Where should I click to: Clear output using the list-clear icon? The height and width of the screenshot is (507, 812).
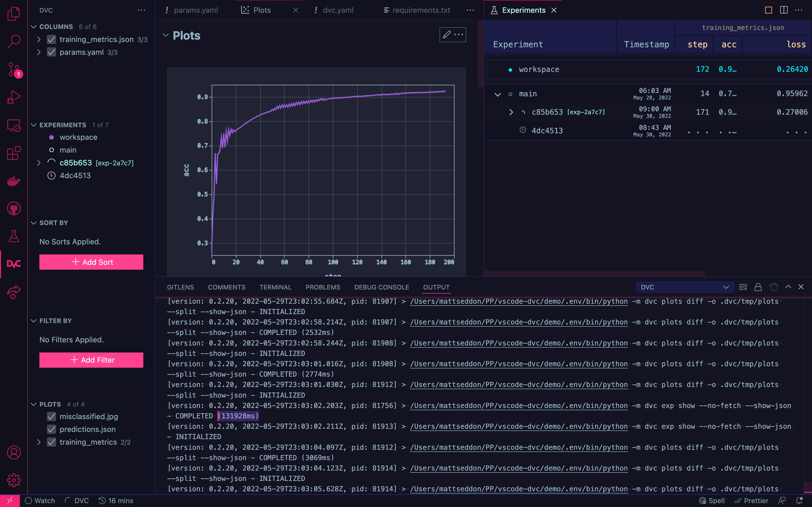tap(743, 287)
